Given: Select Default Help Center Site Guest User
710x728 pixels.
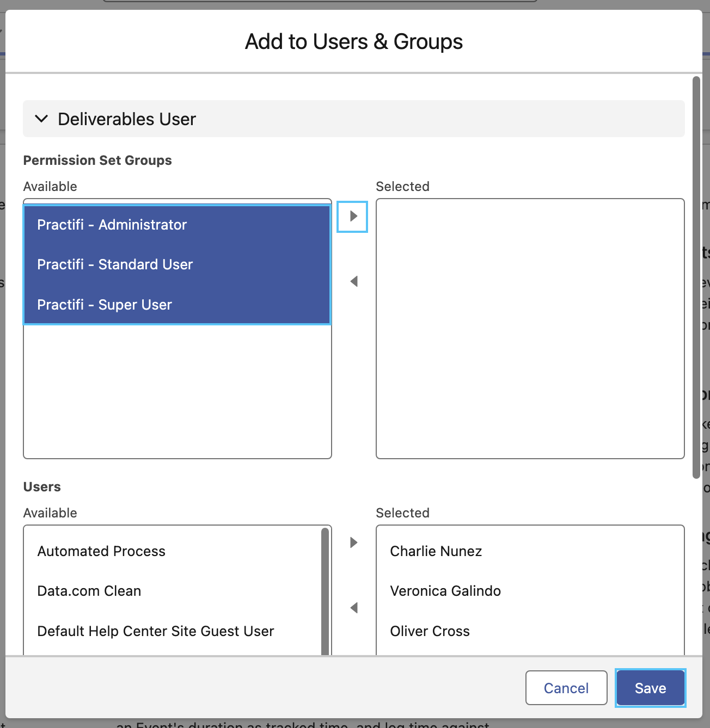Looking at the screenshot, I should 173,631.
